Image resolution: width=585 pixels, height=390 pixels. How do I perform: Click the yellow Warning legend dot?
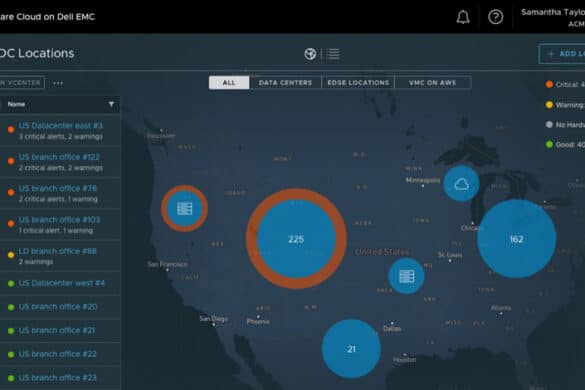(549, 104)
